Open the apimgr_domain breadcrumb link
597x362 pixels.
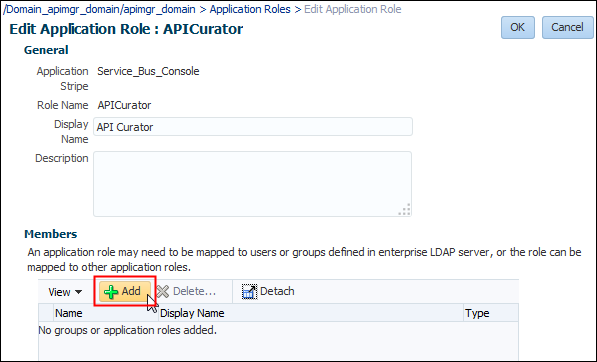coord(99,9)
